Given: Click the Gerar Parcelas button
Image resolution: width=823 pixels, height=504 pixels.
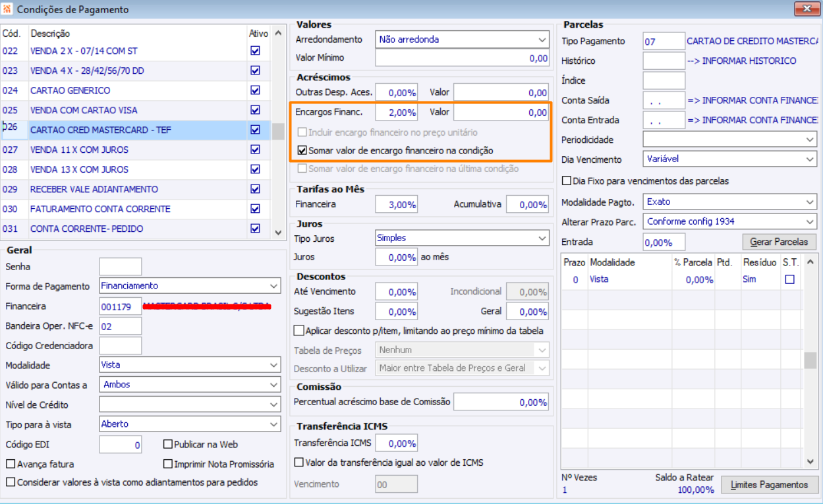Looking at the screenshot, I should 779,242.
